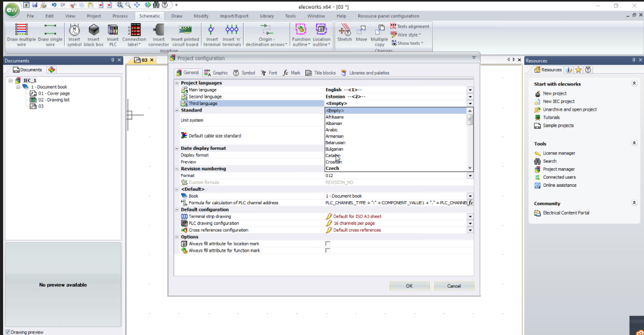This screenshot has width=644, height=335.
Task: Open the Book dropdown
Action: (x=470, y=196)
